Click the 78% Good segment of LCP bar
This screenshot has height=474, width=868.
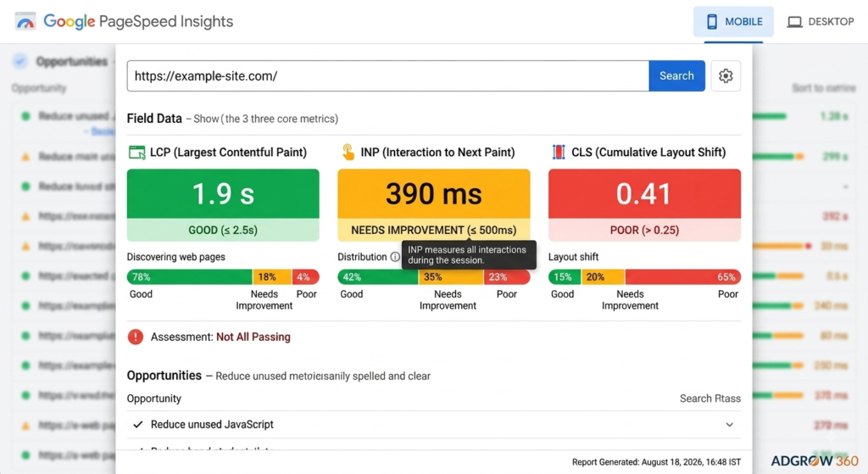(x=190, y=277)
